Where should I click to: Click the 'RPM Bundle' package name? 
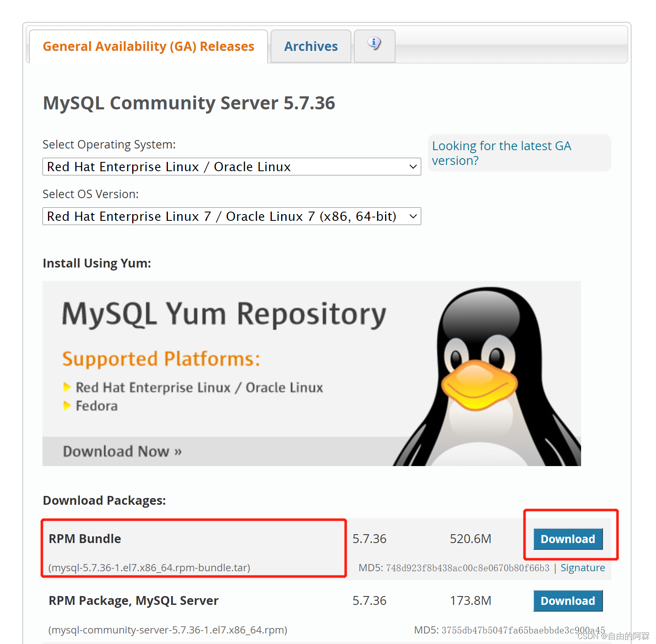(x=85, y=539)
